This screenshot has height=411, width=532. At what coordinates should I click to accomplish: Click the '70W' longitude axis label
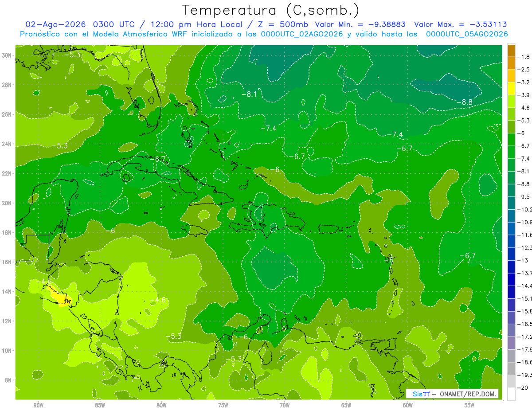(x=285, y=405)
